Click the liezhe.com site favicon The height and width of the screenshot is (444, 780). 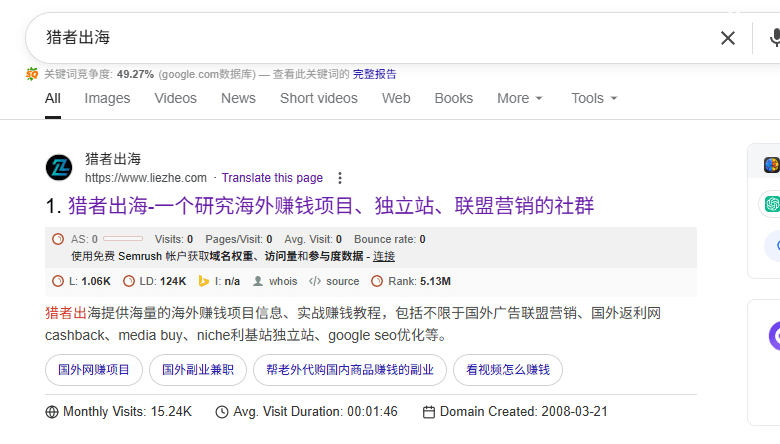point(59,168)
